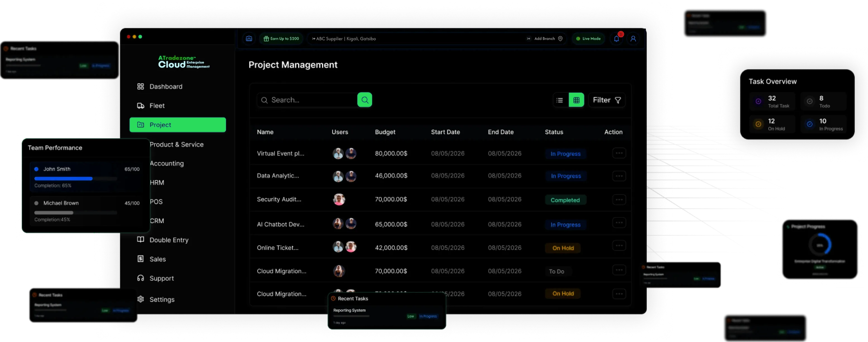Click the ATradezone Cloud logo

tap(184, 62)
